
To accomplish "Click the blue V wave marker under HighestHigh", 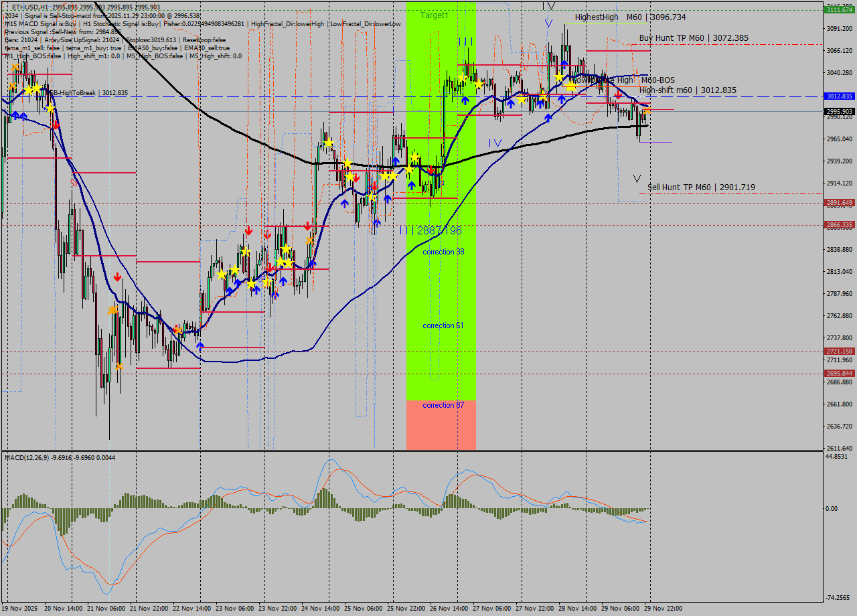I will pyautogui.click(x=548, y=23).
